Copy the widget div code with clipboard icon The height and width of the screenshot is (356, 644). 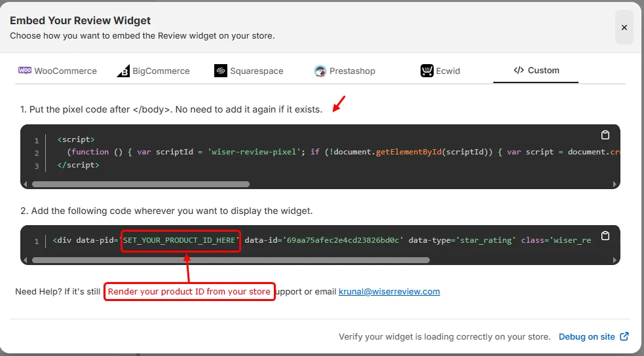605,236
